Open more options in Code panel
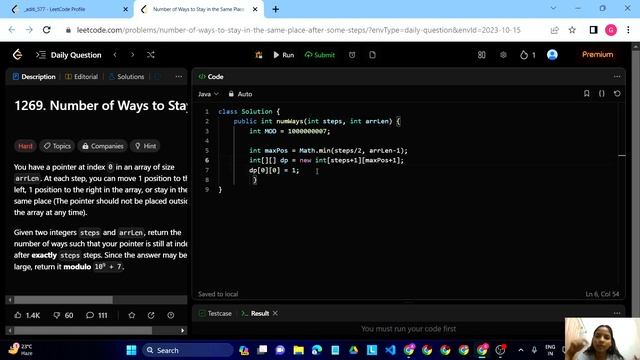Image resolution: width=640 pixels, height=360 pixels. click(x=617, y=77)
